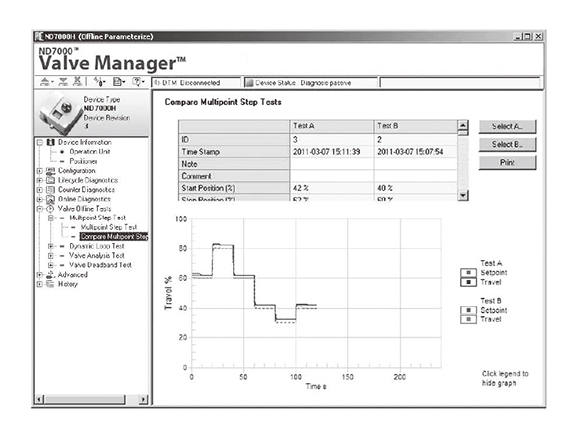580x443 pixels.
Task: Open the document report toolbar dropdown
Action: click(118, 82)
